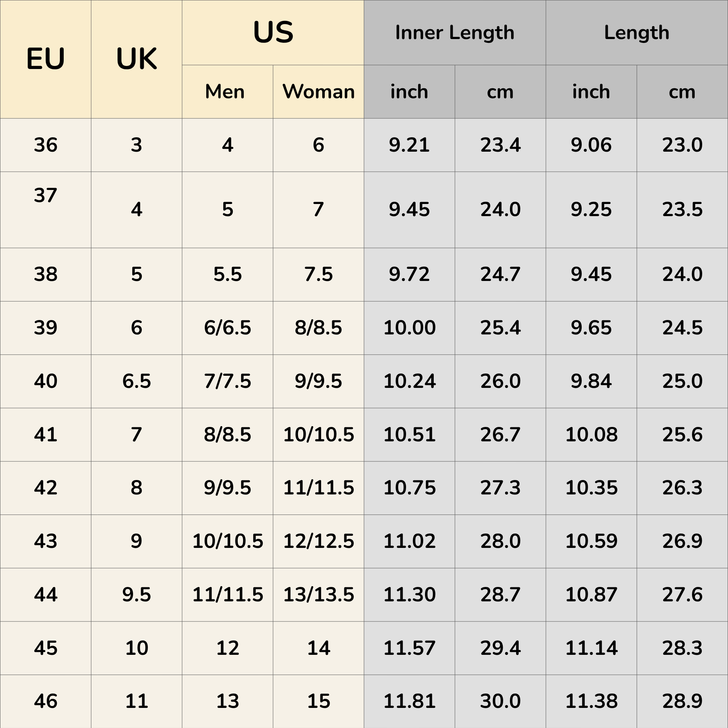Click the length 11.14 inch cell
The width and height of the screenshot is (728, 728).
pos(591,648)
